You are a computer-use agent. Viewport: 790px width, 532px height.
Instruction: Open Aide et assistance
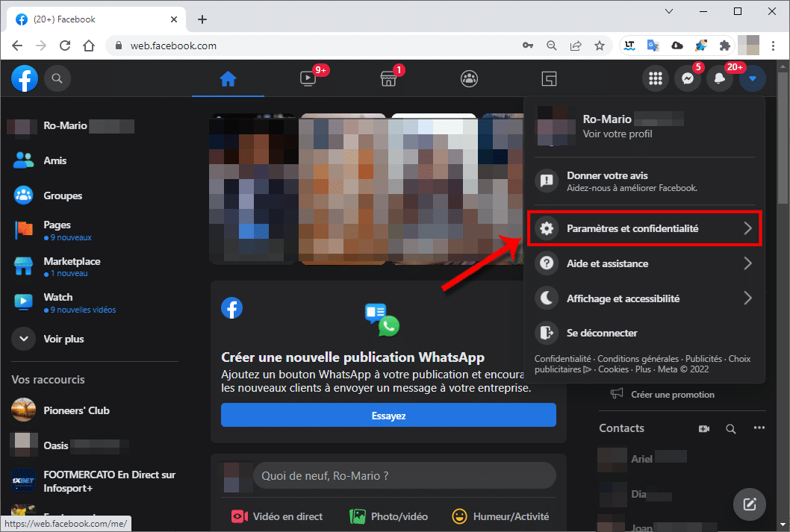point(644,263)
